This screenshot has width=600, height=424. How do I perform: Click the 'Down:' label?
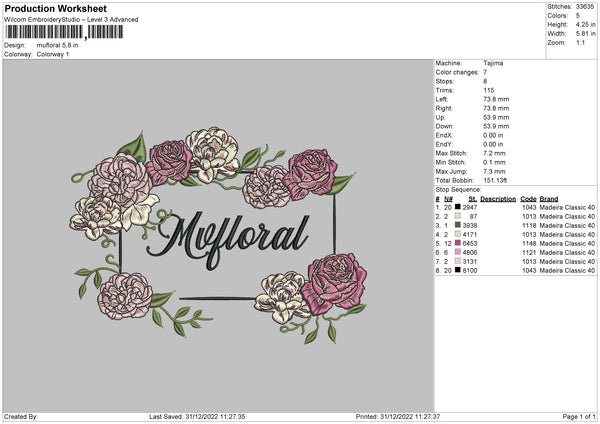445,126
